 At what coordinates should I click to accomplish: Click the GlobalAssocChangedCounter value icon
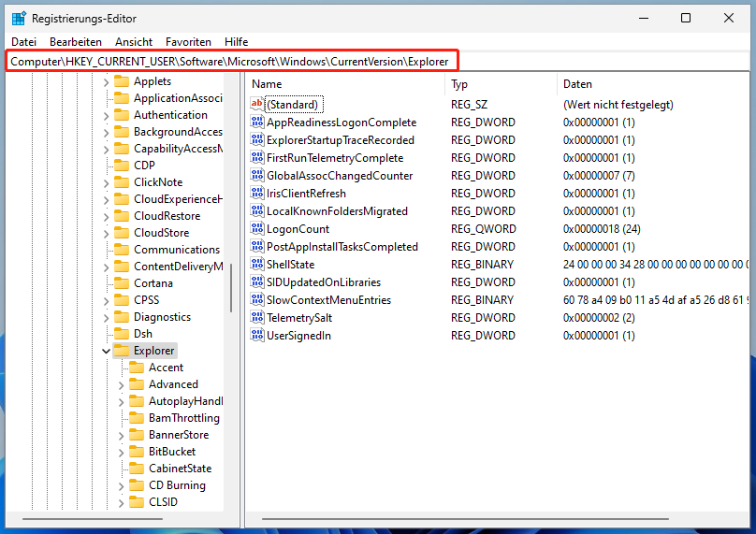tap(257, 176)
